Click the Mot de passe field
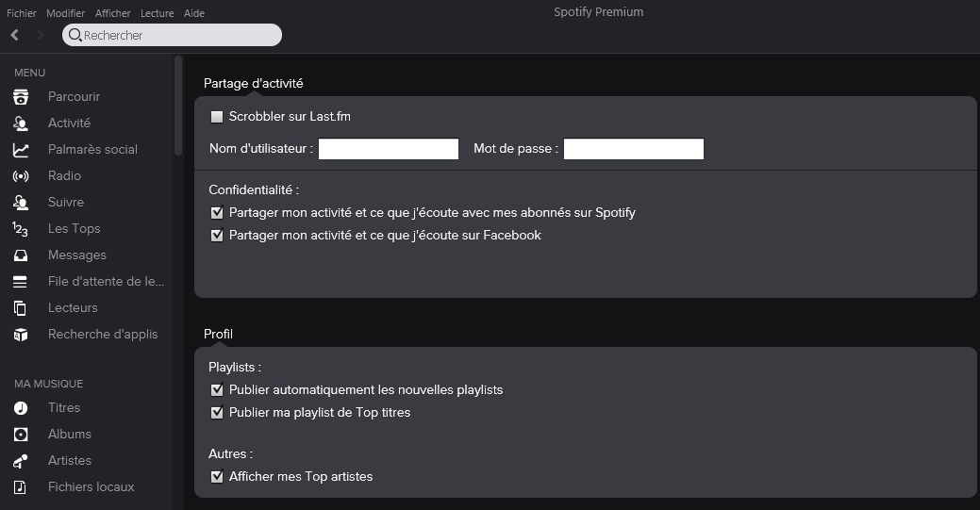Screen dimensions: 980x510 (634, 149)
